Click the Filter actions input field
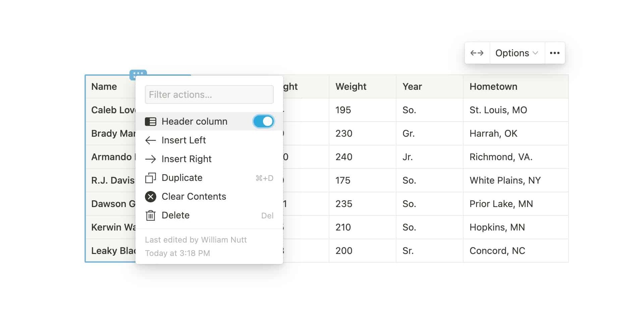Viewport: 644px width, 328px height. click(x=209, y=94)
